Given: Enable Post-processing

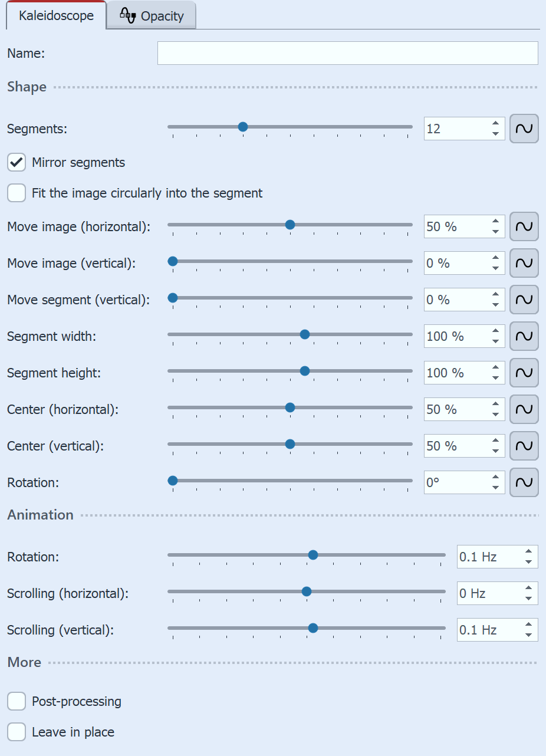Looking at the screenshot, I should coord(16,701).
